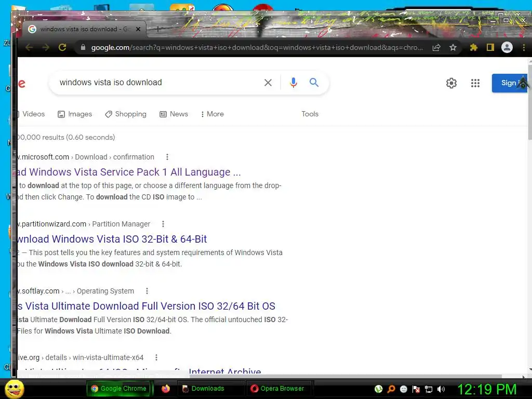Screen dimensions: 532x399
Task: Open the round white tray icon
Action: click(x=403, y=389)
